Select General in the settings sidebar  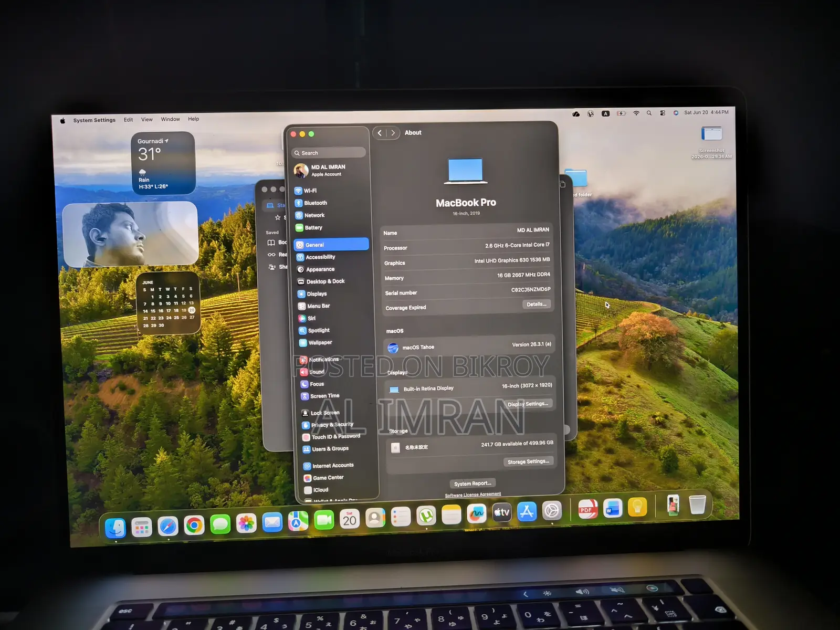(x=331, y=245)
